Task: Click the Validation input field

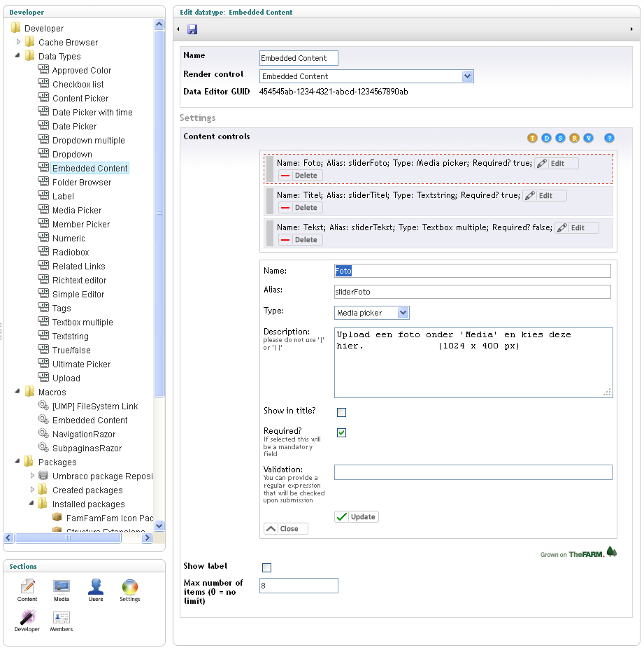Action: pyautogui.click(x=473, y=472)
